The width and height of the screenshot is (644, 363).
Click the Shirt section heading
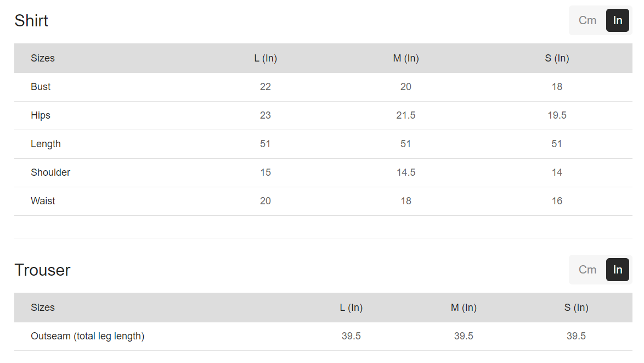[31, 21]
